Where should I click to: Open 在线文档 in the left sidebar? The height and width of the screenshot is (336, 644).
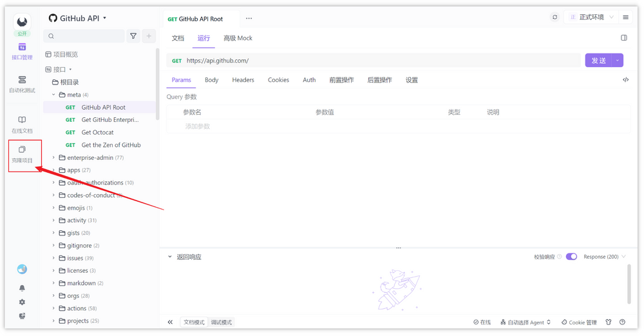click(22, 124)
